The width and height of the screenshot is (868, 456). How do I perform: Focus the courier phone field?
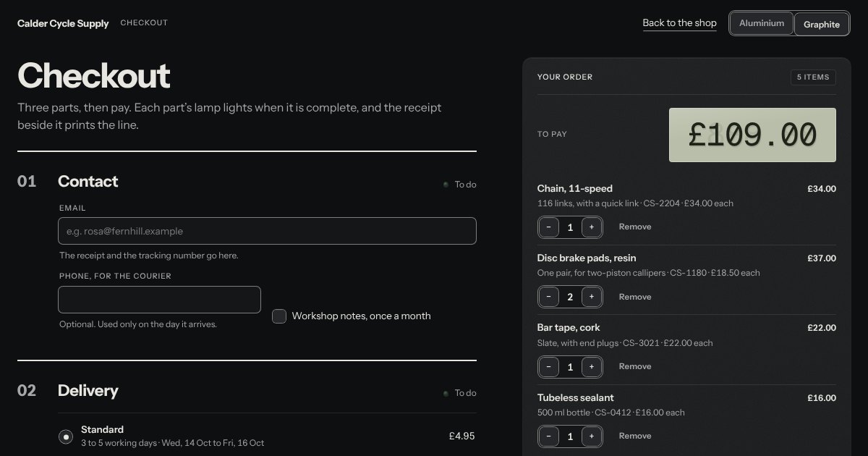159,300
